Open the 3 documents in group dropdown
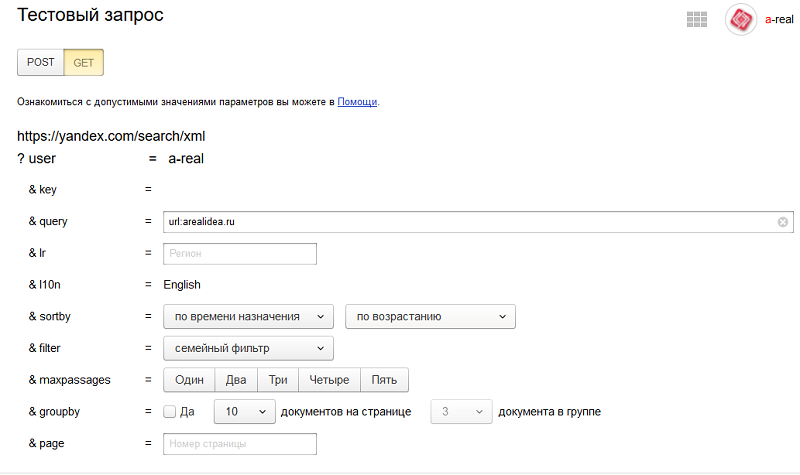800x475 pixels. click(x=461, y=411)
